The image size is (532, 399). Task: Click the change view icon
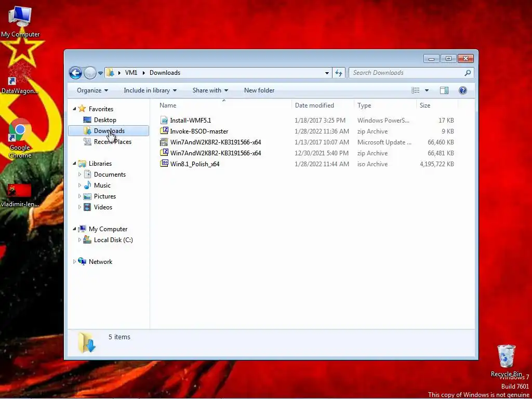click(415, 90)
